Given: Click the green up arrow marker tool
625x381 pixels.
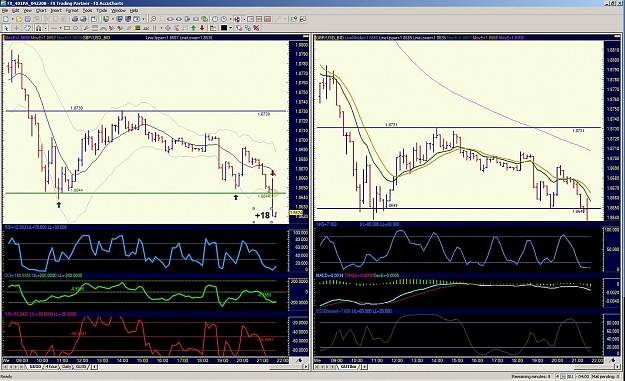Looking at the screenshot, I should tap(193, 28).
